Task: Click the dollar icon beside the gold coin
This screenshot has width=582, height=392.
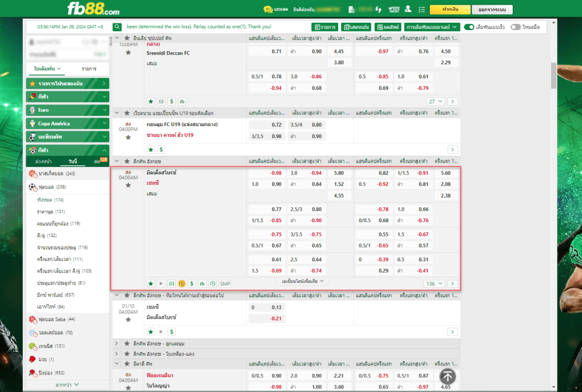Action: (x=192, y=283)
